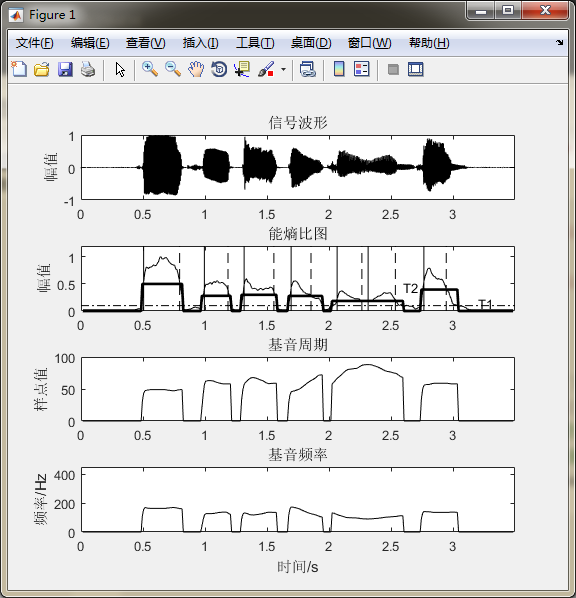Choose the Pan hand tool
Image resolution: width=576 pixels, height=598 pixels.
(x=196, y=70)
